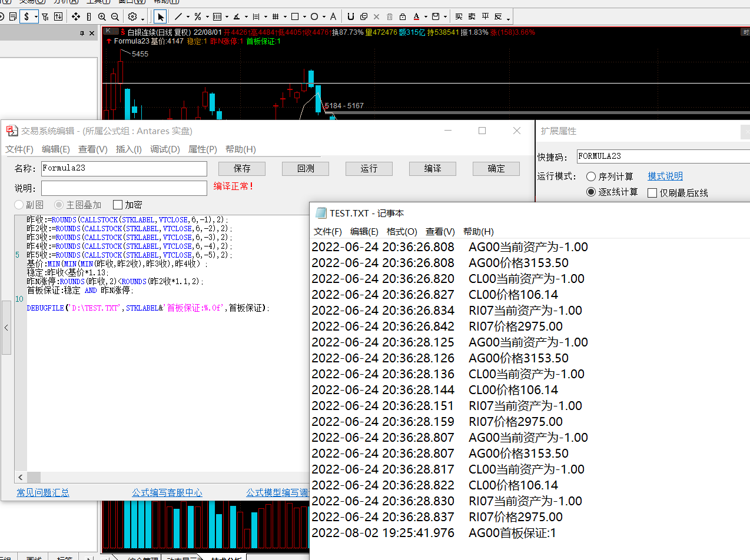Expand the rectangle tool dropdown arrow
Viewport: 750px width, 560px height.
pos(304,17)
